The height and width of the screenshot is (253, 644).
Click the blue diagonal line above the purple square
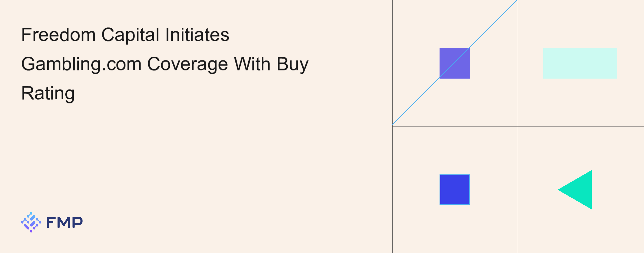[x=492, y=25]
